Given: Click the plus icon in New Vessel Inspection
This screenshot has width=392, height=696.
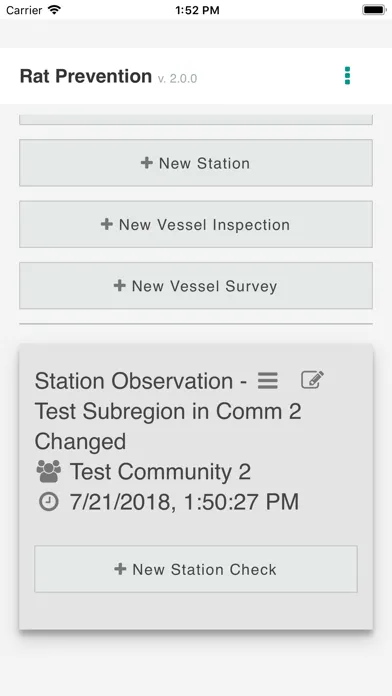Looking at the screenshot, I should pos(107,224).
